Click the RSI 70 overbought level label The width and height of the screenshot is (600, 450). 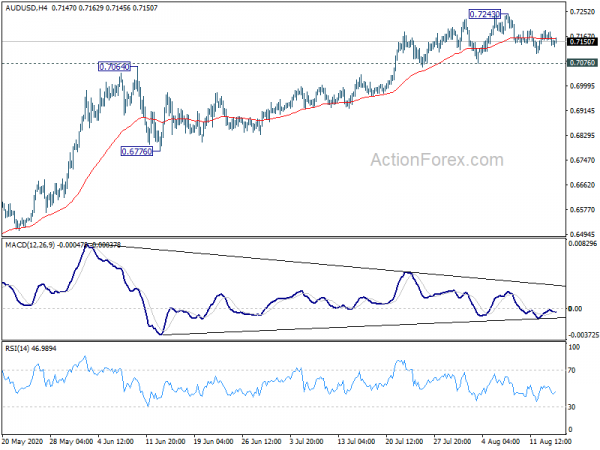tap(572, 370)
